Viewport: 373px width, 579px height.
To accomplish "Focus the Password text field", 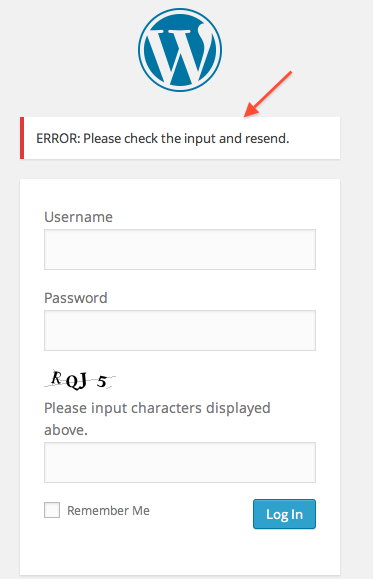I will point(180,330).
